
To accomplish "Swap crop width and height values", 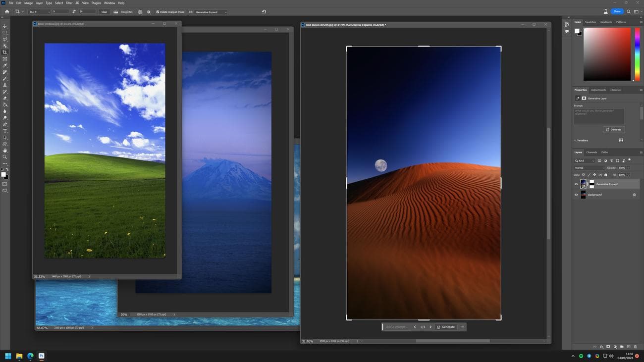I will pos(74,12).
